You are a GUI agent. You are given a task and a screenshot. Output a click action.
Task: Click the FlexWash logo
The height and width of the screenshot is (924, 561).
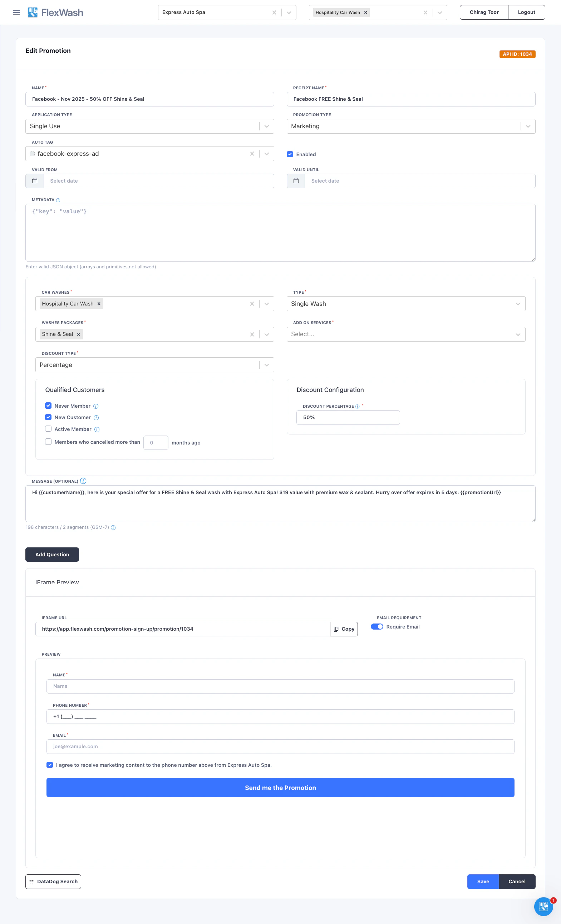(x=55, y=13)
